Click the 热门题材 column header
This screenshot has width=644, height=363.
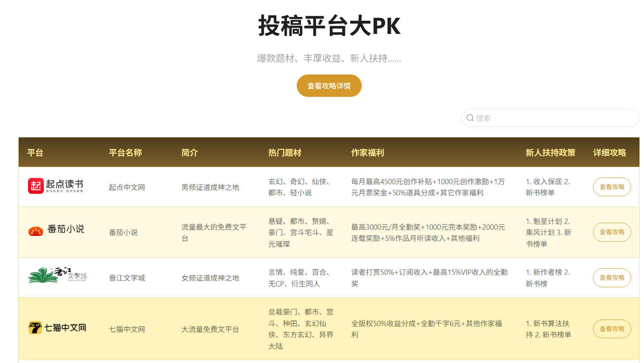pos(285,153)
